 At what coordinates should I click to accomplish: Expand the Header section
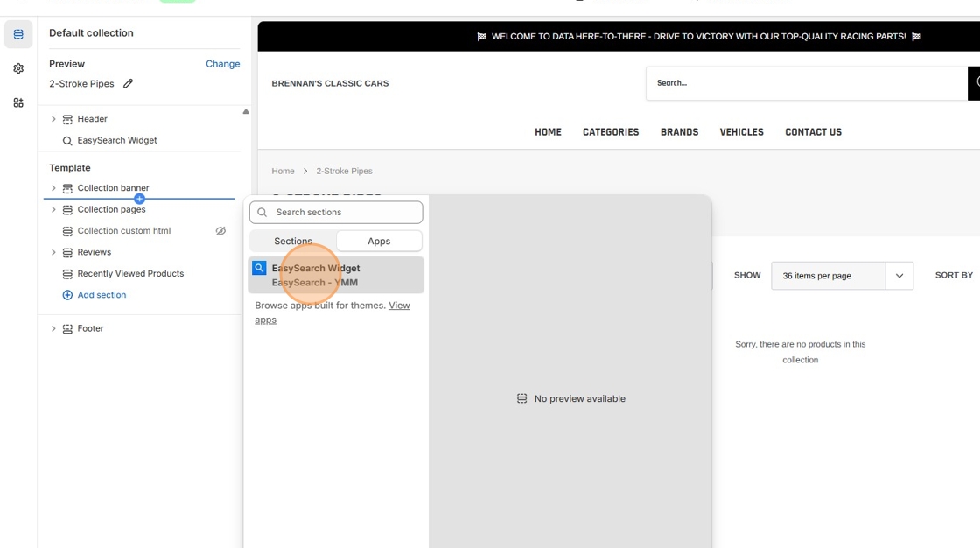[x=53, y=119]
